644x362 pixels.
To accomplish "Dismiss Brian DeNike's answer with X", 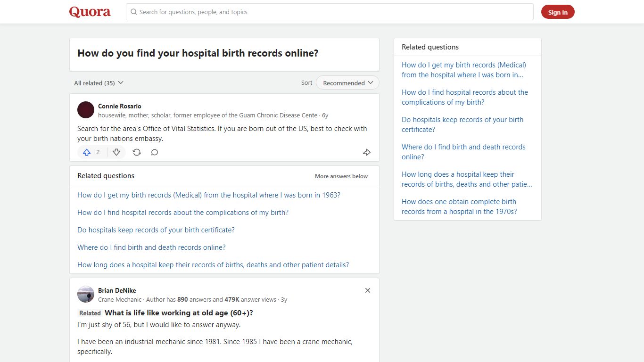I will 368,290.
